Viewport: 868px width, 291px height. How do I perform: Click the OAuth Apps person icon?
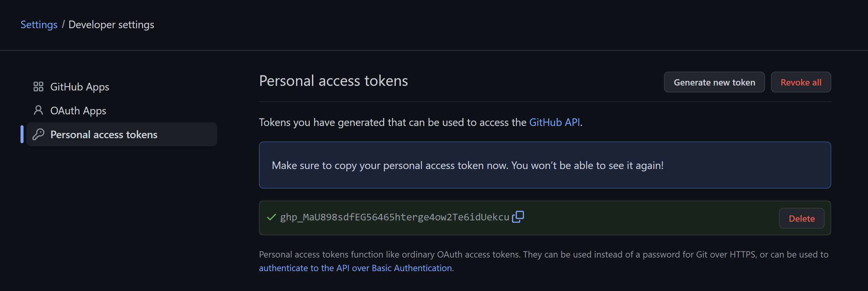[38, 110]
